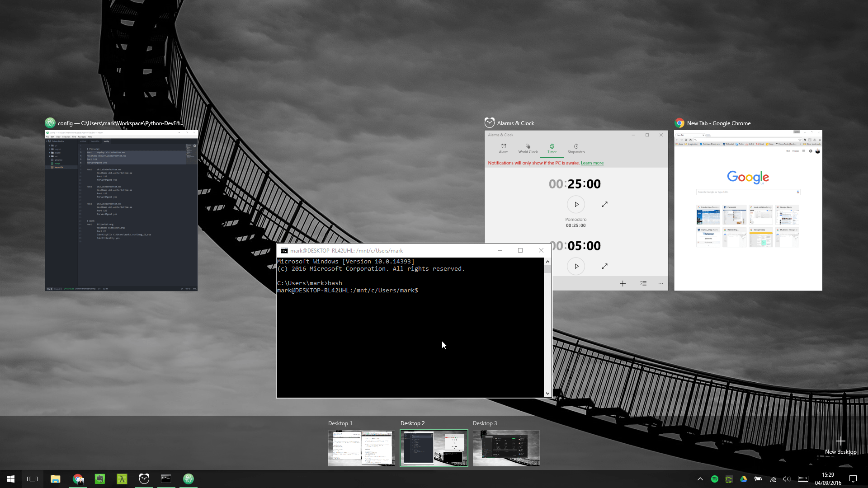Toggle the Task View taskbar button
Image resolution: width=868 pixels, height=488 pixels.
33,479
